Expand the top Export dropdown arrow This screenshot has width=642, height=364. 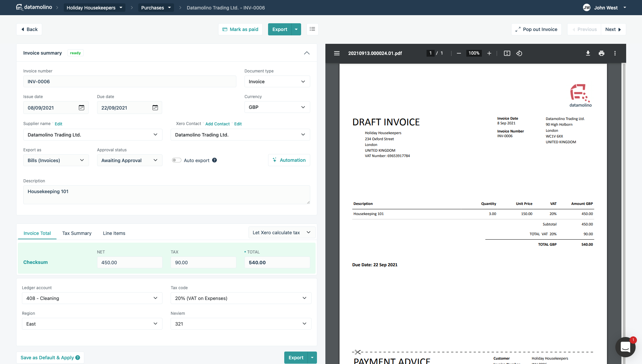tap(296, 29)
